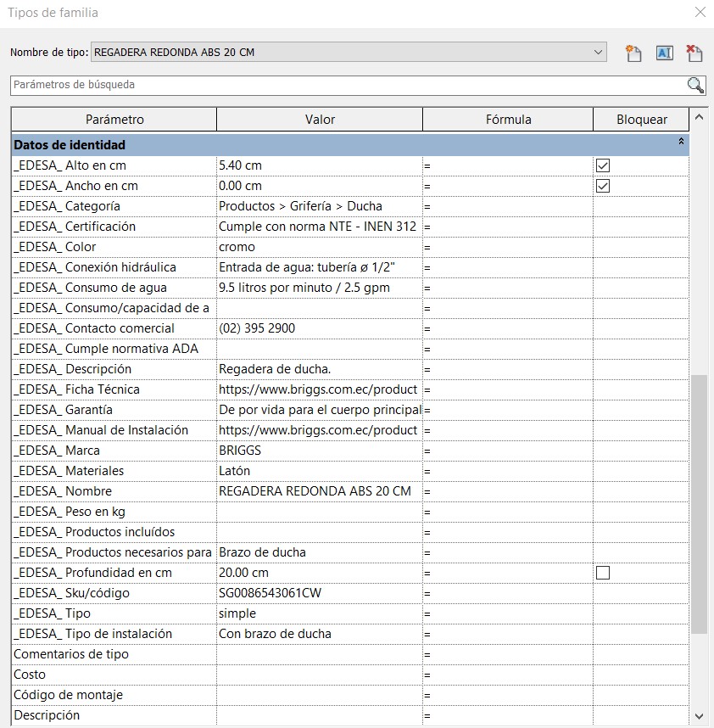Screen dimensions: 714x728
Task: Open the Nombre de tipo dropdown
Action: (598, 52)
